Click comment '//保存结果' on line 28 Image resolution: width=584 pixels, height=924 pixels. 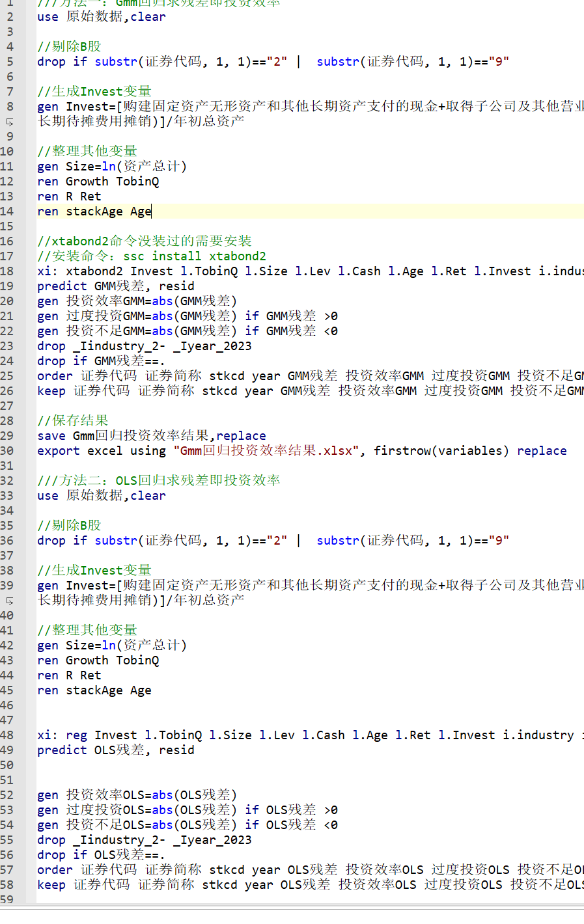[73, 421]
